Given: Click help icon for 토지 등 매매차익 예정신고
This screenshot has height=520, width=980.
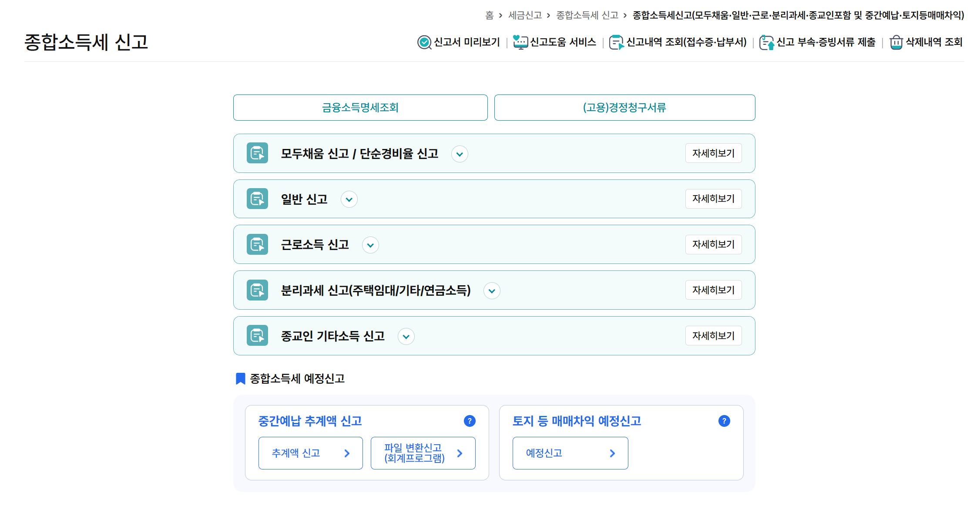Looking at the screenshot, I should (724, 421).
